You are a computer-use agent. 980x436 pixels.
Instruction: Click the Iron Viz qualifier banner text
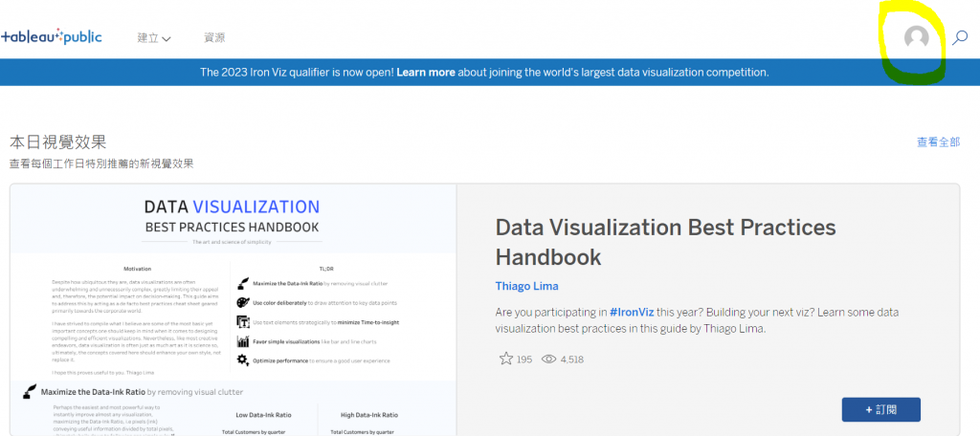point(484,73)
